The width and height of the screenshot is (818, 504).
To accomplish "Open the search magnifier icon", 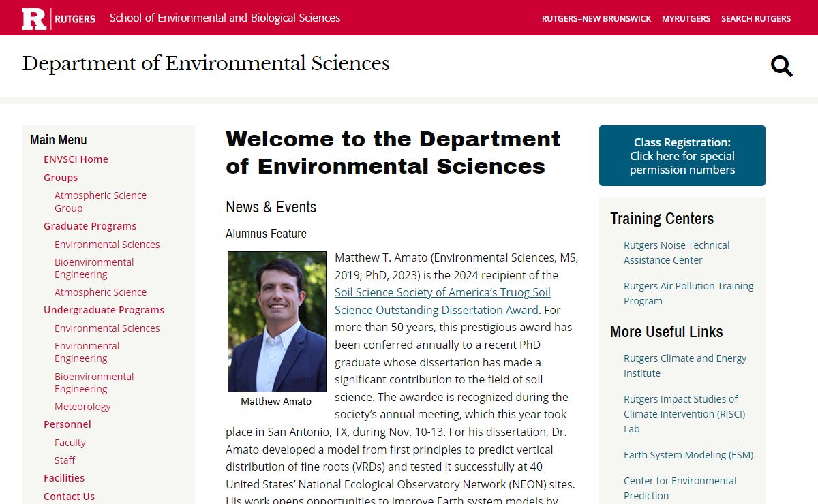I will [781, 66].
